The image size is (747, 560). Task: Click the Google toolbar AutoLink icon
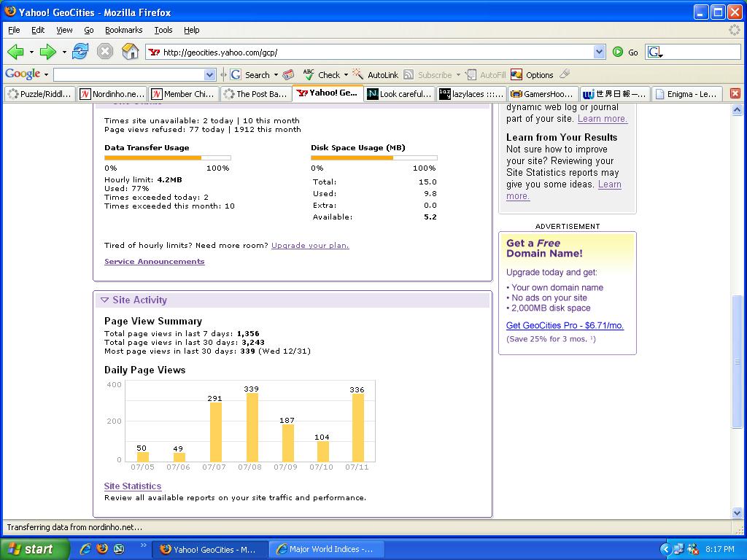pos(358,74)
